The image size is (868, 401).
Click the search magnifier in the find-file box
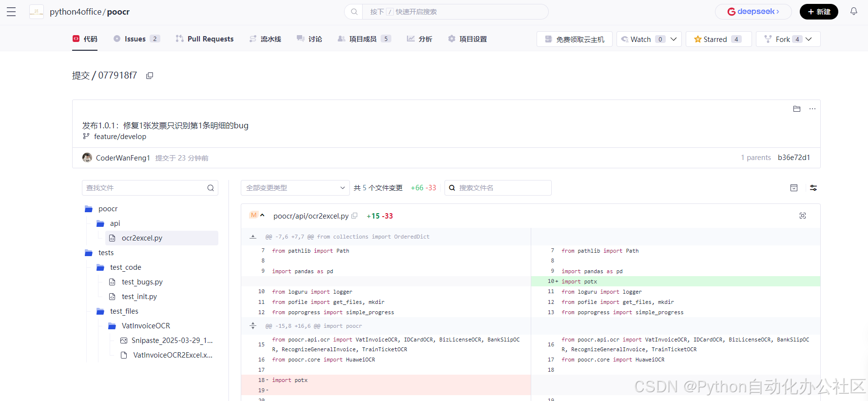pyautogui.click(x=211, y=188)
